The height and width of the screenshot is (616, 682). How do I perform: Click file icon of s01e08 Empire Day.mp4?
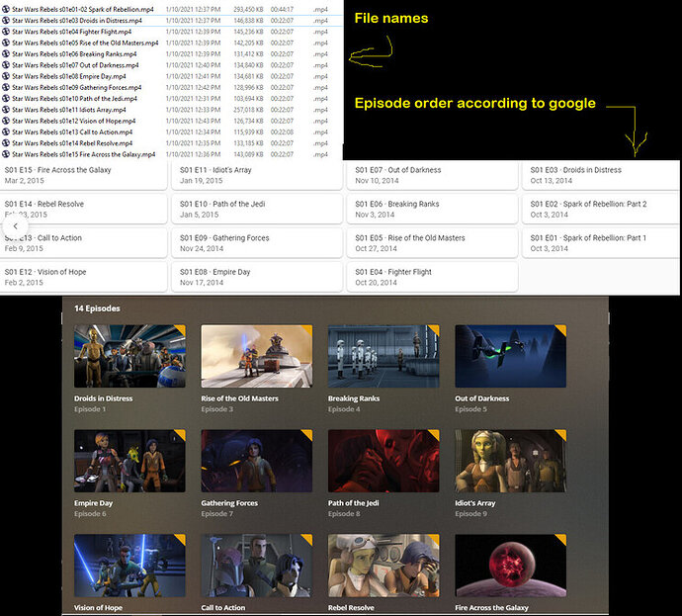tap(6, 76)
